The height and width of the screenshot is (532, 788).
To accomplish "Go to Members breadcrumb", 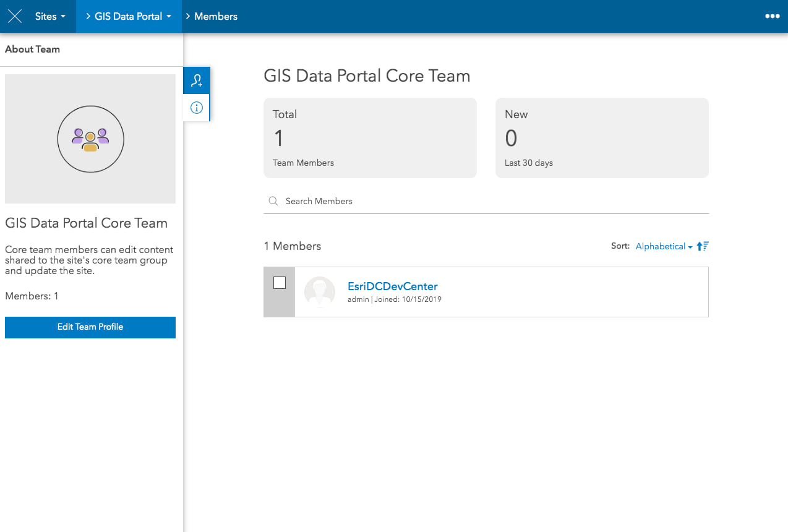I will point(216,16).
